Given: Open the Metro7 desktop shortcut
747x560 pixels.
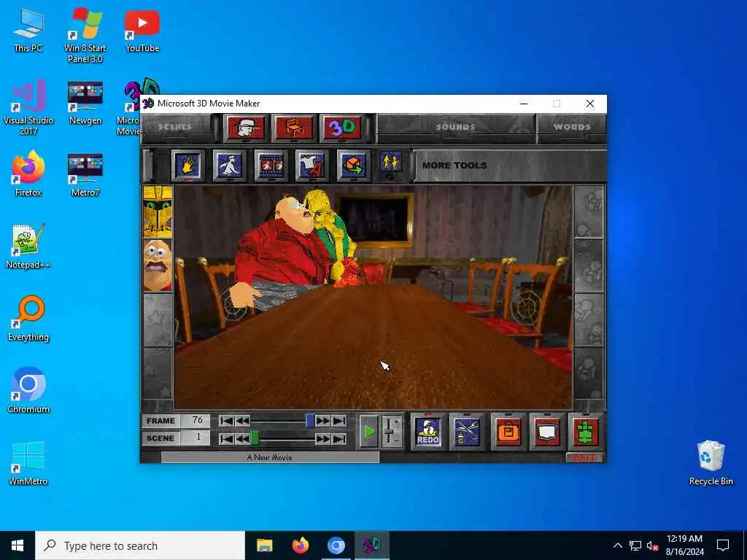Looking at the screenshot, I should click(x=85, y=175).
